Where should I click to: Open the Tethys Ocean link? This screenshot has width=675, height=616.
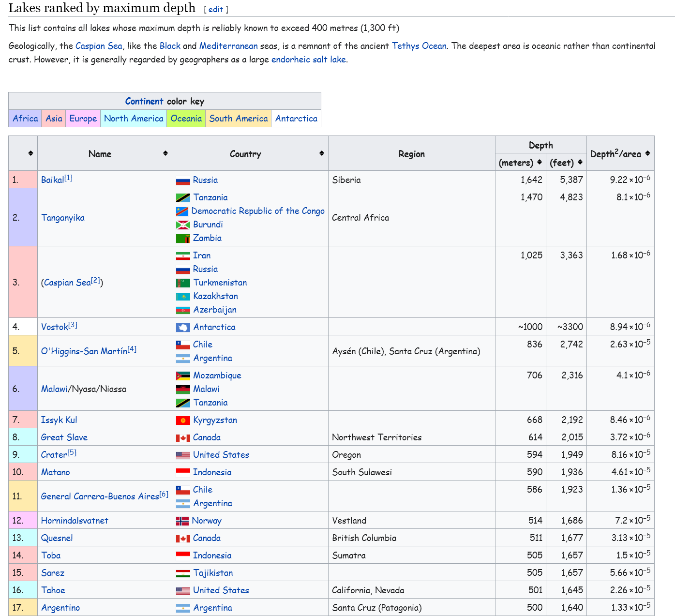click(419, 46)
